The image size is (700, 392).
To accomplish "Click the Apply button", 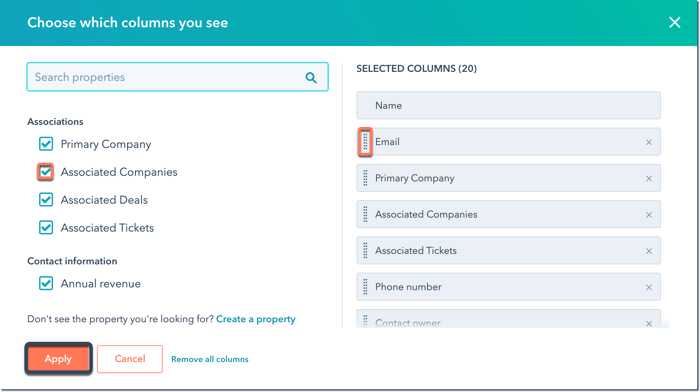I will (x=58, y=359).
